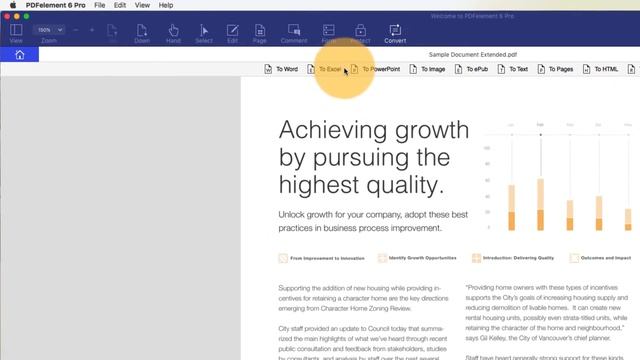Screen dimensions: 640x360
Task: Open the PDFelement 6 Pro menu
Action: pos(56,5)
